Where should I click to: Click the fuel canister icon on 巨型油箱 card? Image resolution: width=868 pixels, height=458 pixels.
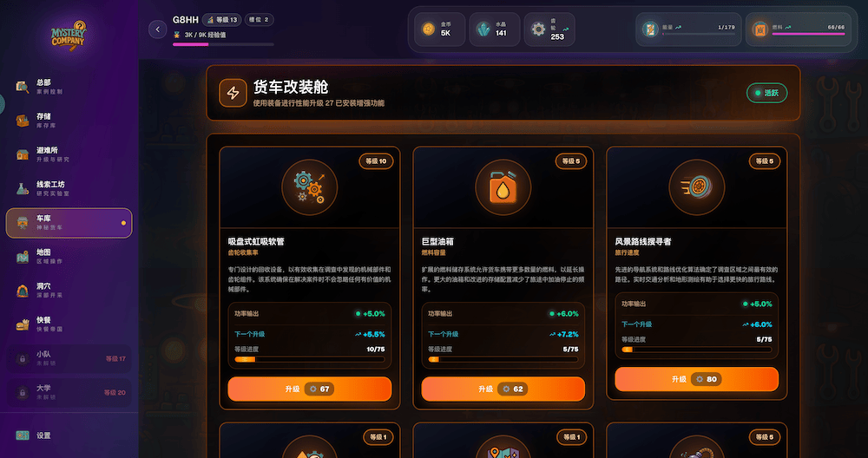click(x=503, y=187)
